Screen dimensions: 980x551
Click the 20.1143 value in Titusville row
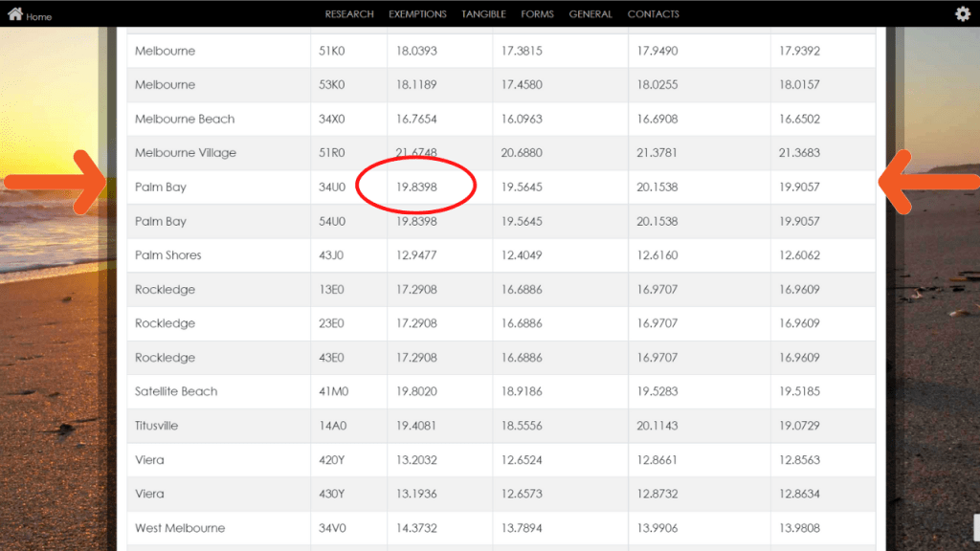click(657, 426)
